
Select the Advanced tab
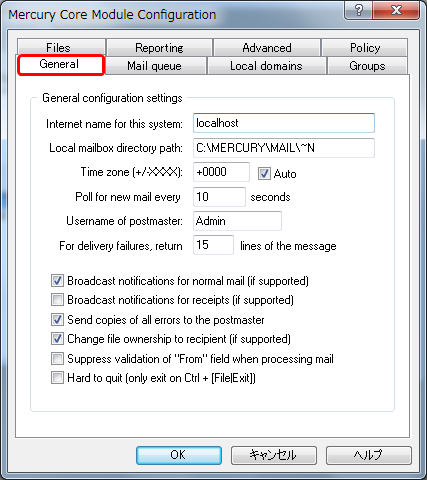267,48
